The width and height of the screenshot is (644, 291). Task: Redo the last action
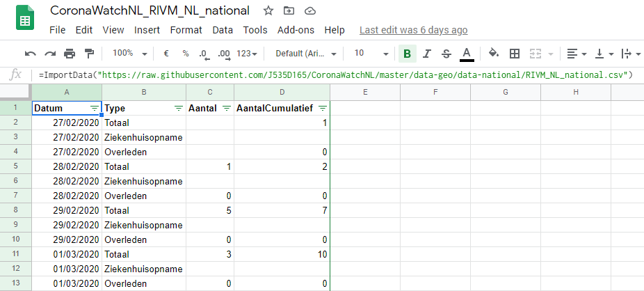point(50,54)
